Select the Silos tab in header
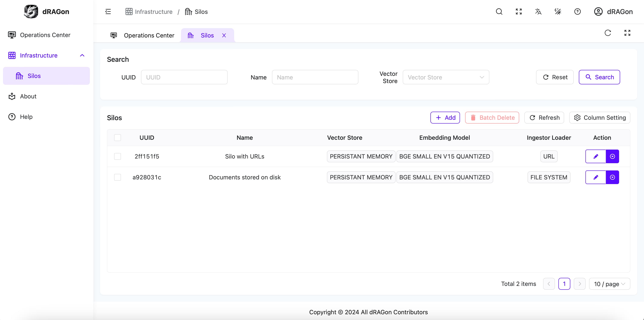This screenshot has width=644, height=320. [x=207, y=35]
